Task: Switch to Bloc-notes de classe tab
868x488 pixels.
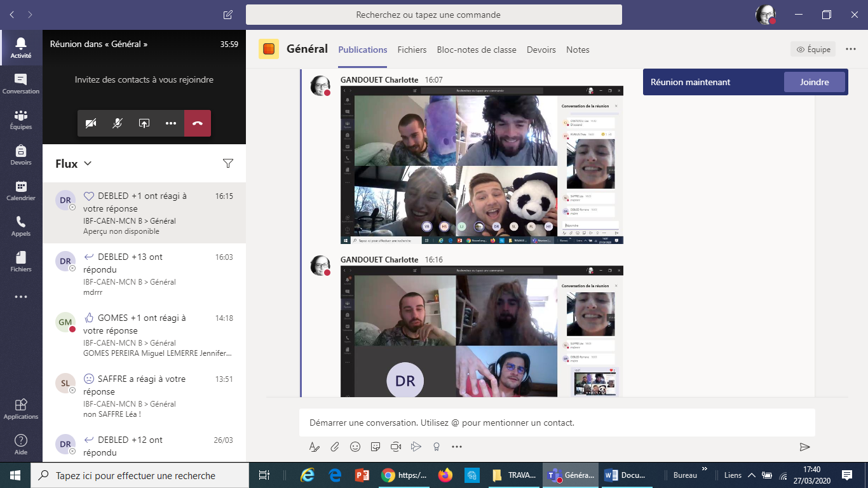Action: point(477,50)
